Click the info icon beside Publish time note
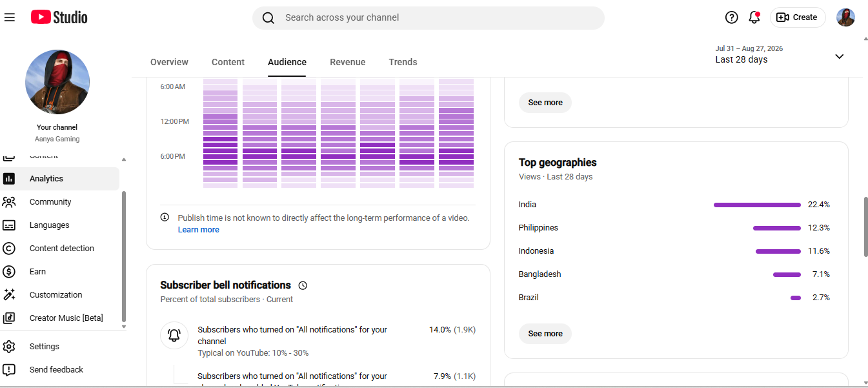Viewport: 868px width, 388px height. [165, 218]
